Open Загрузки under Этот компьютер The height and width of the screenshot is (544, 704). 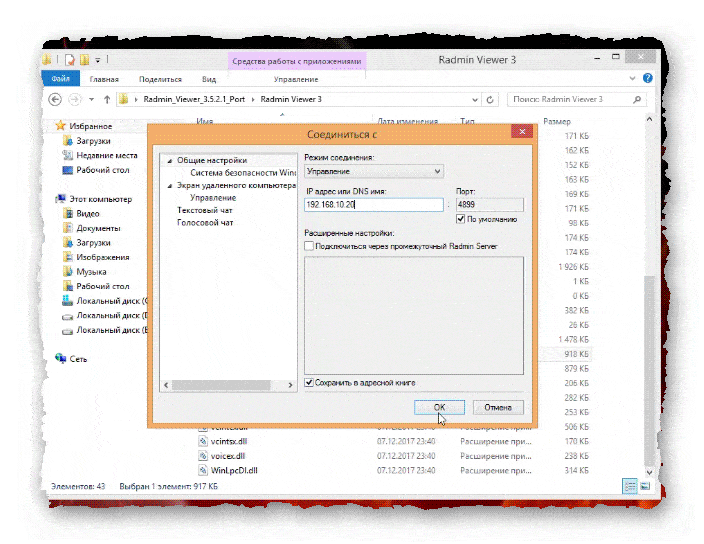93,242
